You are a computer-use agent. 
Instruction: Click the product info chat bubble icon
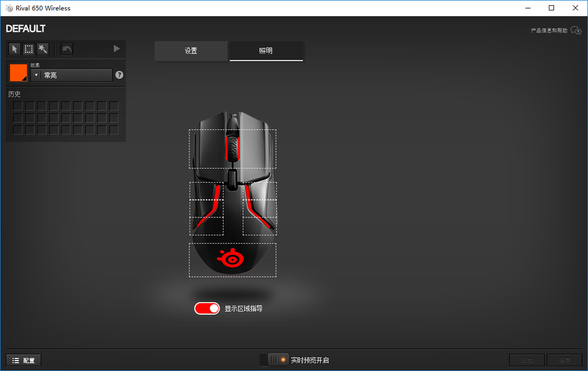(575, 30)
